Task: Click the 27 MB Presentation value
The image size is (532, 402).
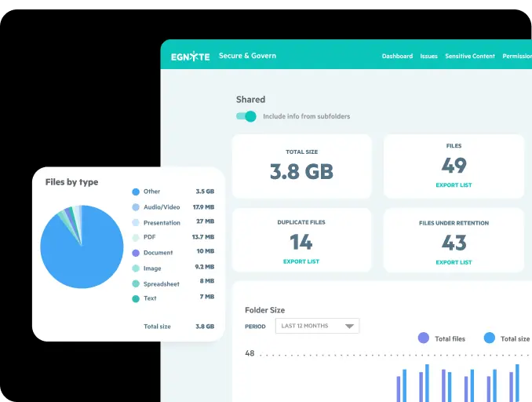Action: click(206, 221)
